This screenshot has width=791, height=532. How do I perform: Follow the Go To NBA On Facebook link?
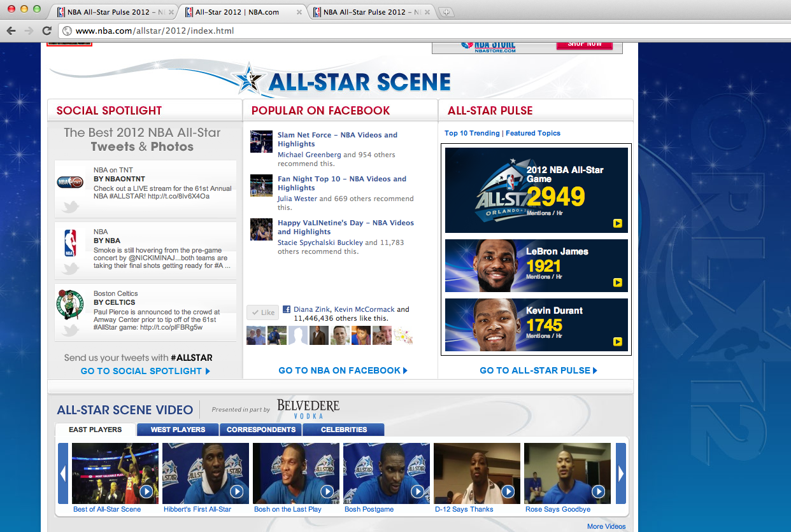[x=343, y=370]
